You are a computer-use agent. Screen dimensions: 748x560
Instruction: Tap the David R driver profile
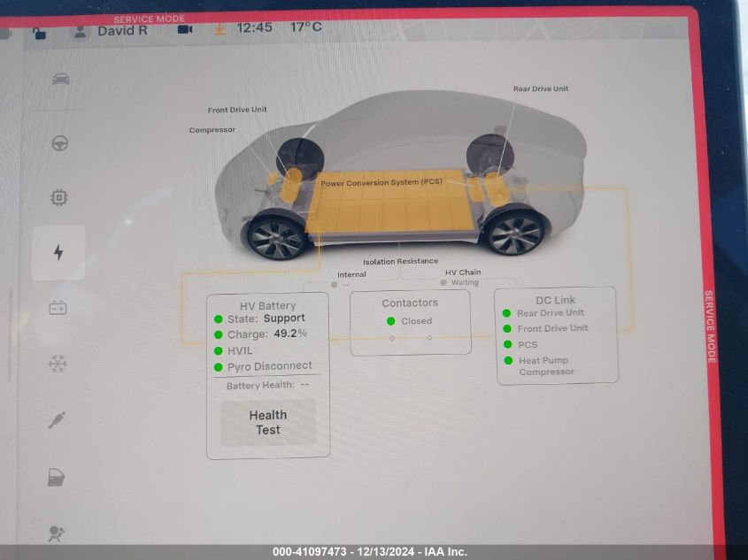click(112, 31)
